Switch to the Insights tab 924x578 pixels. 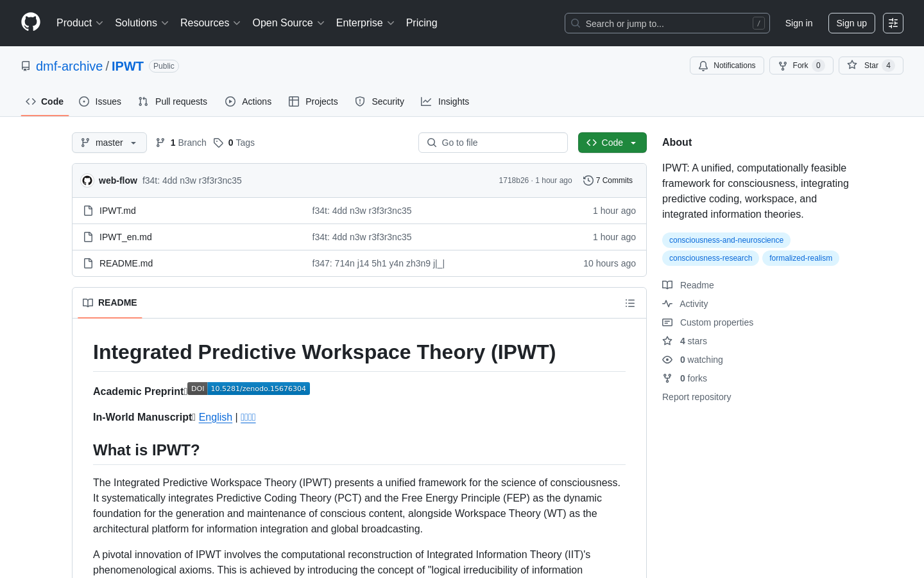pos(445,101)
